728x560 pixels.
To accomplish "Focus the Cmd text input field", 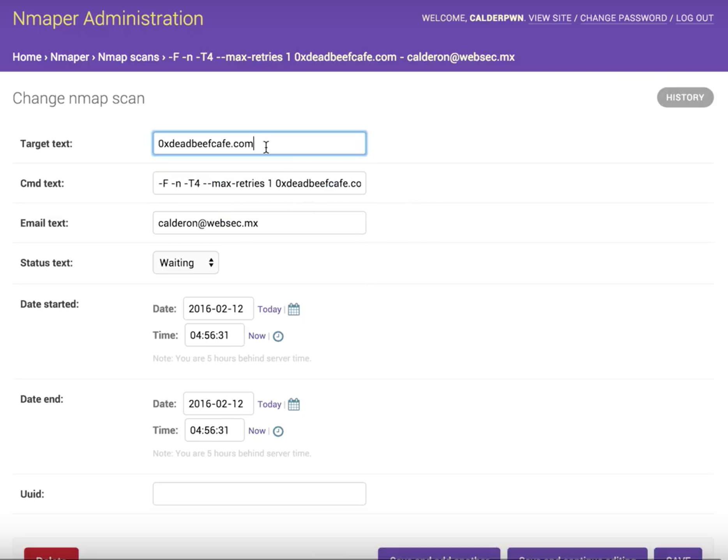I will (259, 183).
